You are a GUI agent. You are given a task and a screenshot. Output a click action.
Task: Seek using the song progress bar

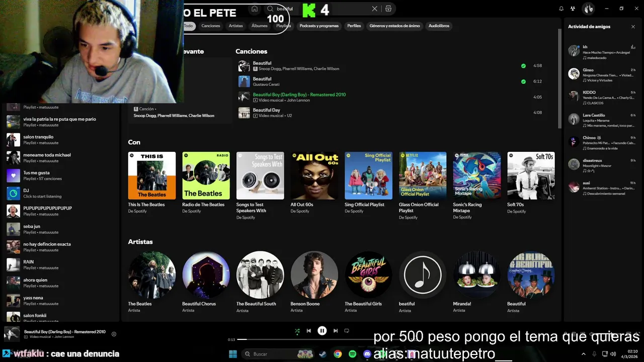(x=322, y=339)
